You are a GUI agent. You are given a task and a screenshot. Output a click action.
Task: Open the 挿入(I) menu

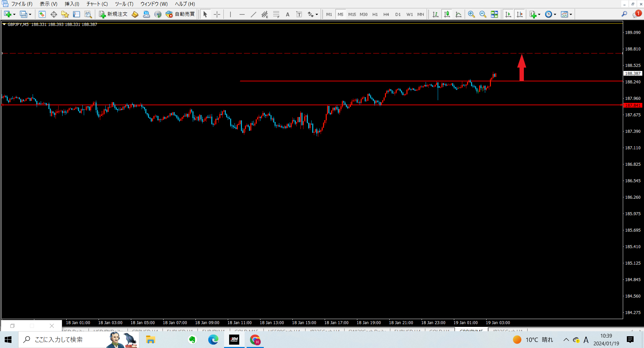(x=72, y=4)
